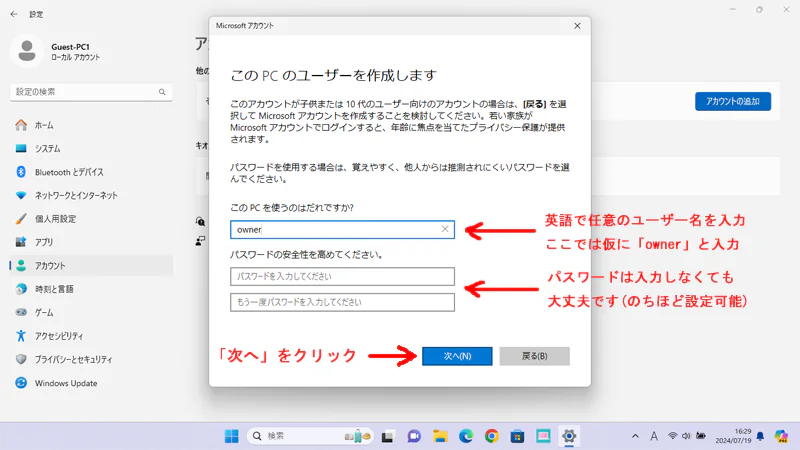Image resolution: width=800 pixels, height=450 pixels.
Task: Click the volume speaker tray icon
Action: [686, 436]
